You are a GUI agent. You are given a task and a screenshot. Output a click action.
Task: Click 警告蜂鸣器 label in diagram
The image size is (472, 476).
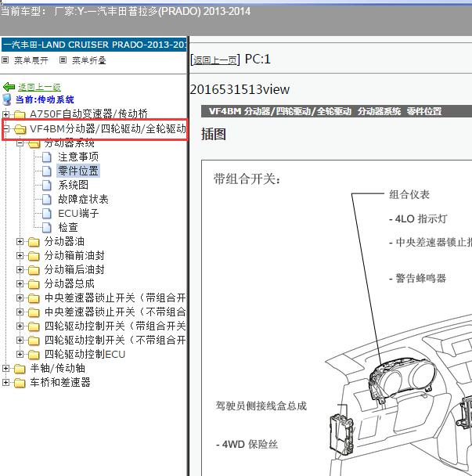(x=418, y=278)
